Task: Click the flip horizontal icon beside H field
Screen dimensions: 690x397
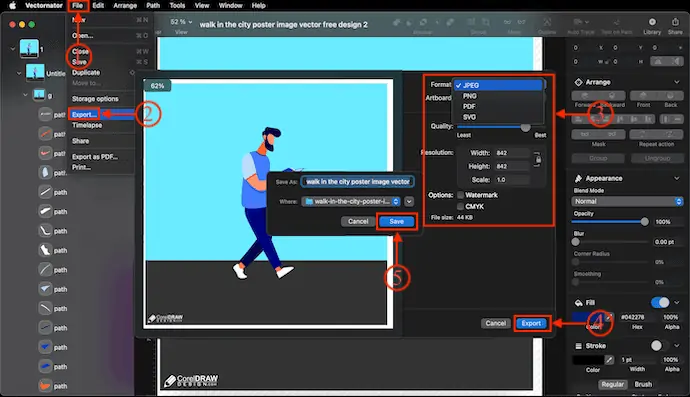Action: pos(658,62)
